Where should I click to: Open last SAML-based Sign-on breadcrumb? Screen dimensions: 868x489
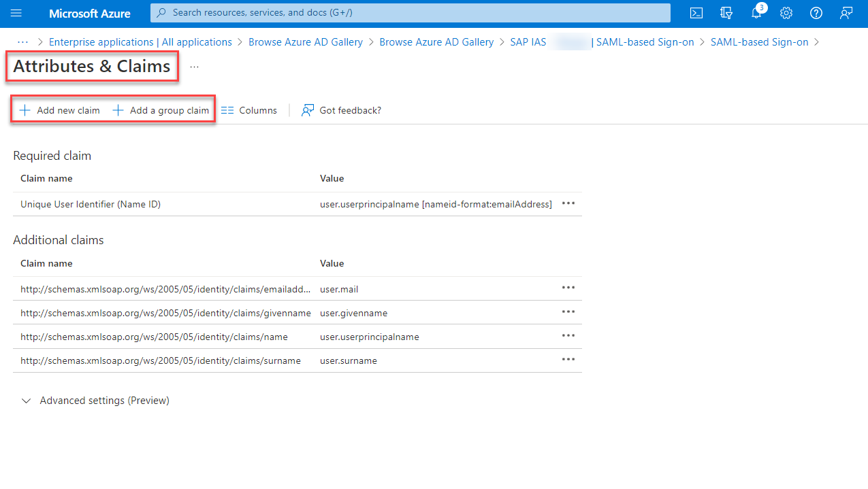point(760,42)
